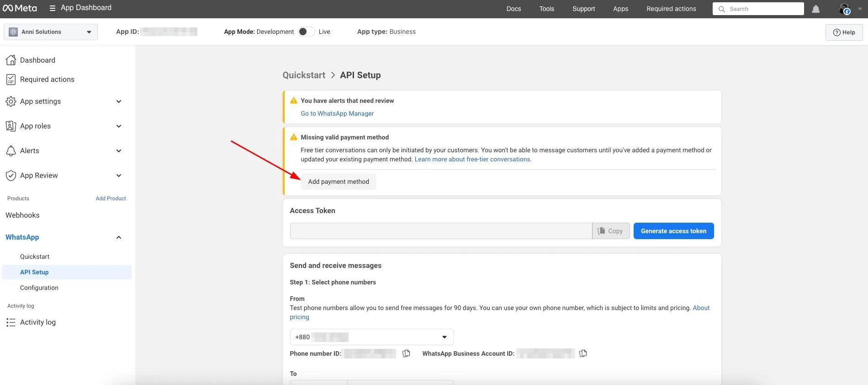Image resolution: width=868 pixels, height=385 pixels.
Task: Open Support in the top navigation
Action: point(583,9)
